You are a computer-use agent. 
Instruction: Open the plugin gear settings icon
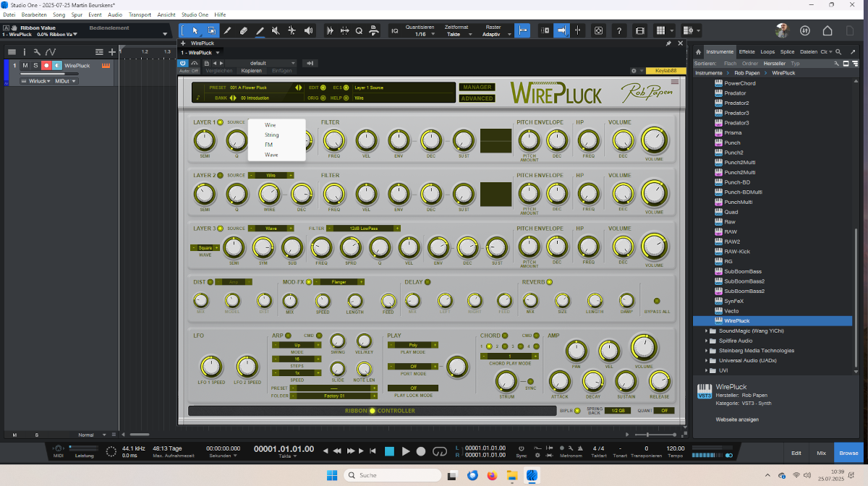coord(633,71)
